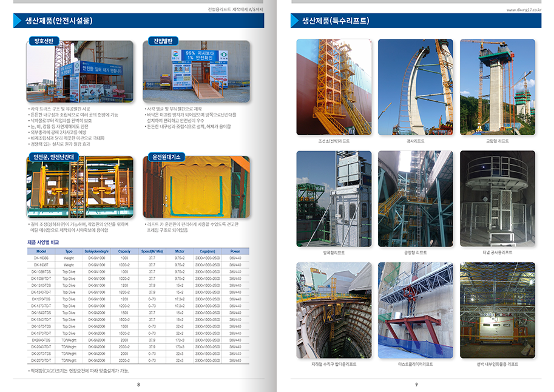Select the DK-1038S row in spec table

point(41,258)
